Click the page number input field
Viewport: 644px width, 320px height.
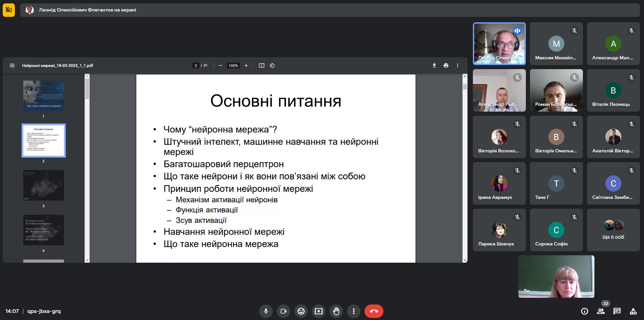(x=196, y=65)
